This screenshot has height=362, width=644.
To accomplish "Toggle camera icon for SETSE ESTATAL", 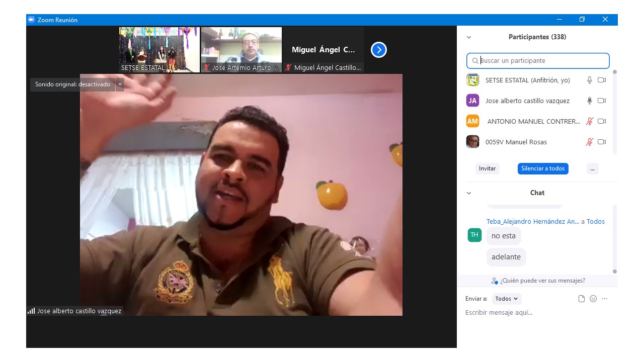I will pyautogui.click(x=602, y=80).
